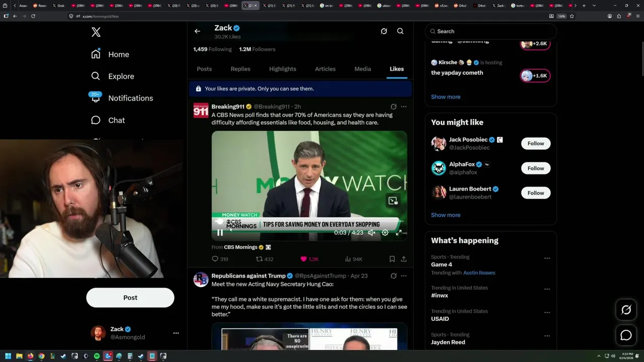644x362 pixels.
Task: Pause the CBS Mornings video
Action: (220, 233)
